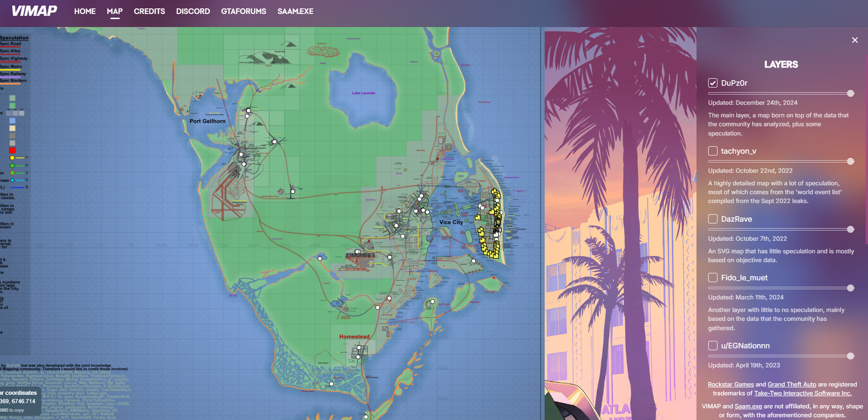The image size is (868, 420).
Task: Click the 'Updated: April 19th, 2023' text
Action: pos(744,366)
